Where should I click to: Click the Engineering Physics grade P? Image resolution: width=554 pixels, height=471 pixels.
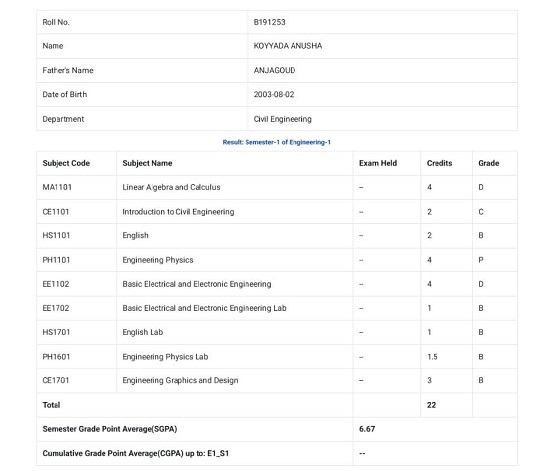(x=481, y=260)
